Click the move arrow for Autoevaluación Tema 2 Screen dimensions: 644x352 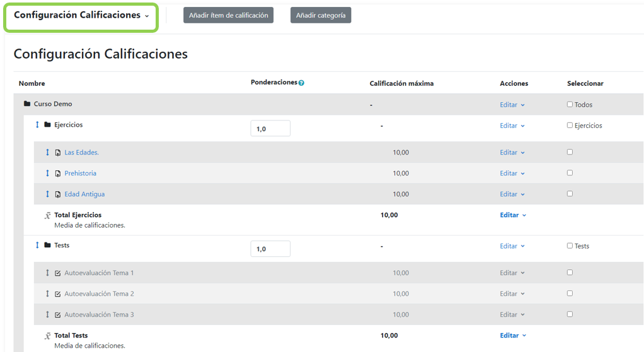click(47, 293)
